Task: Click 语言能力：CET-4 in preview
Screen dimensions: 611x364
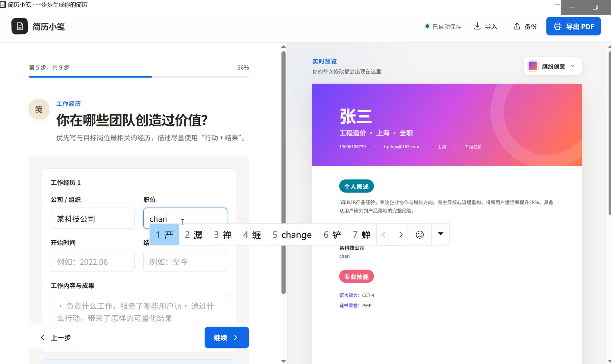Action: (x=357, y=295)
